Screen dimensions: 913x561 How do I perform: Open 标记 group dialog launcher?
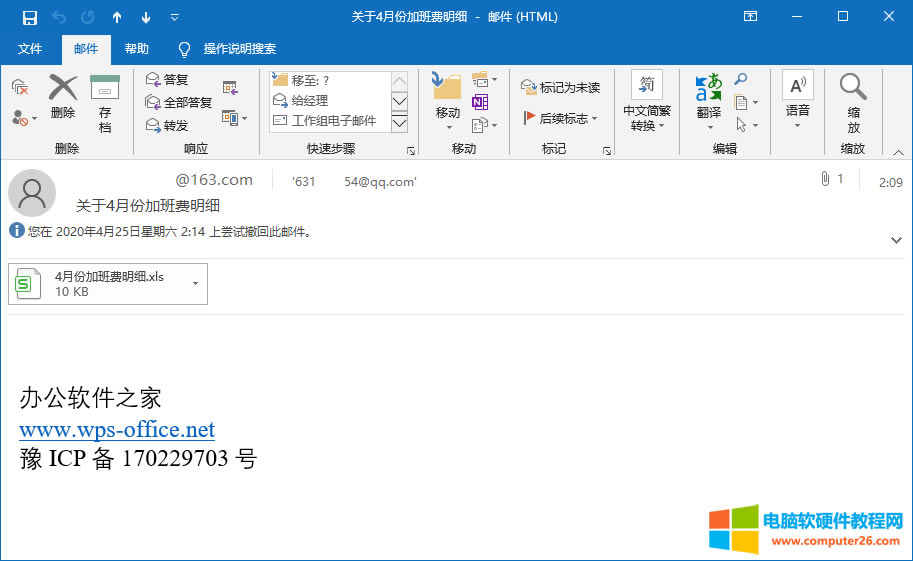(x=607, y=151)
